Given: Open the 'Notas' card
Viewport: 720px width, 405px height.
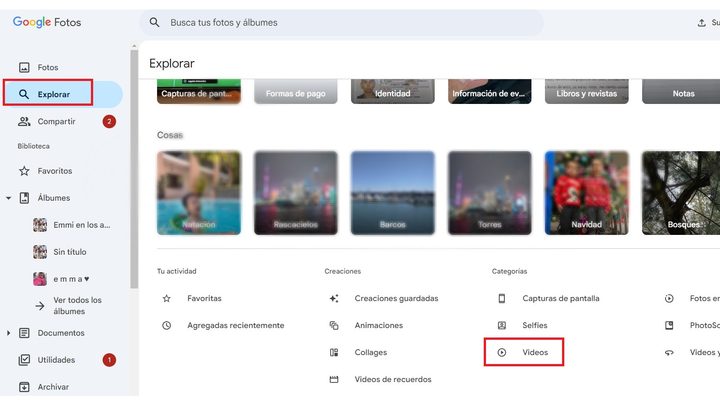Looking at the screenshot, I should pos(681,91).
